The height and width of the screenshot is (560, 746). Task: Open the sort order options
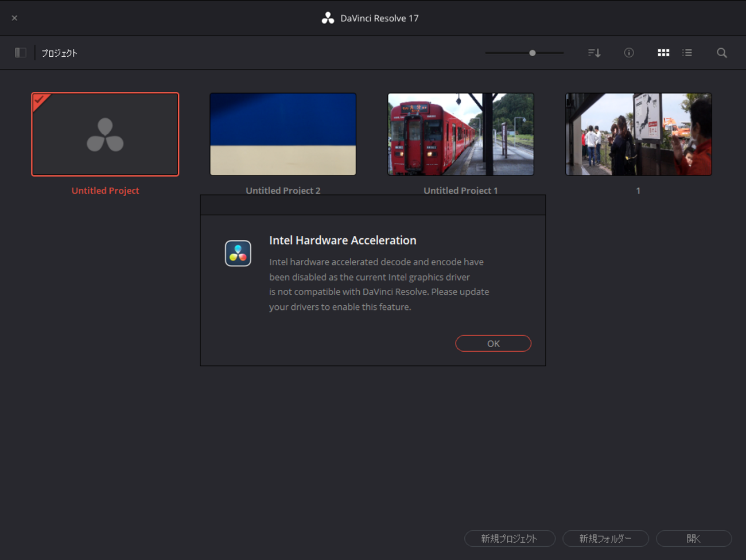pyautogui.click(x=594, y=53)
